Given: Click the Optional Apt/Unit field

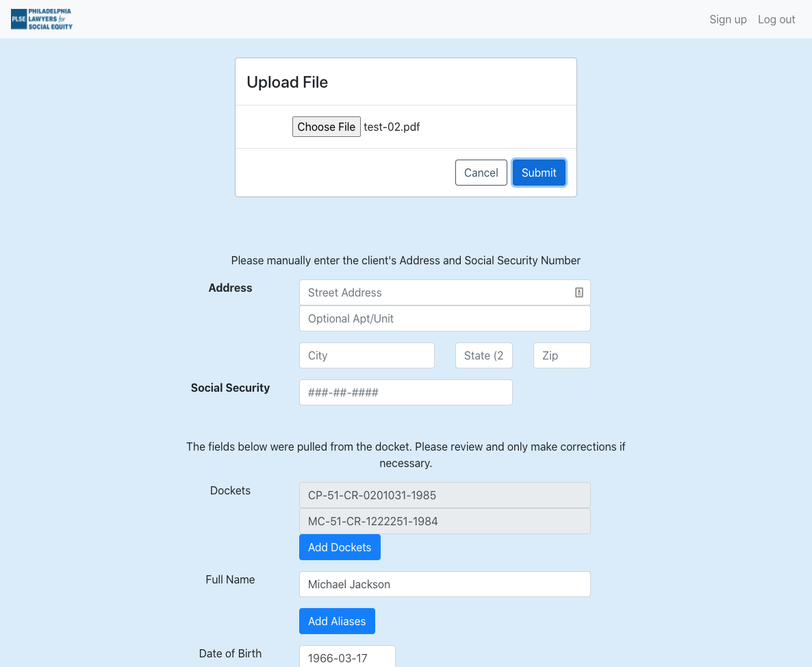Looking at the screenshot, I should pyautogui.click(x=444, y=318).
